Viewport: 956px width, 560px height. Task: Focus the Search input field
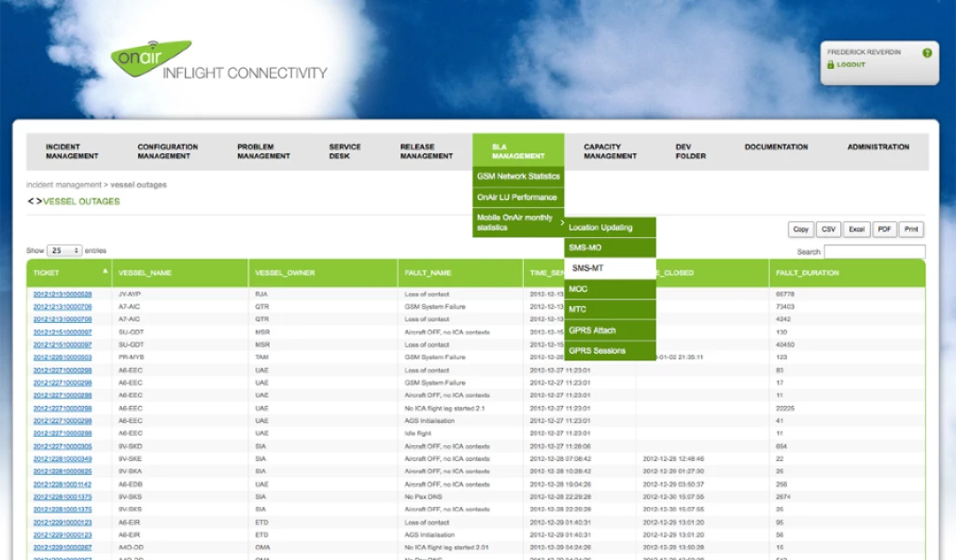pos(874,252)
